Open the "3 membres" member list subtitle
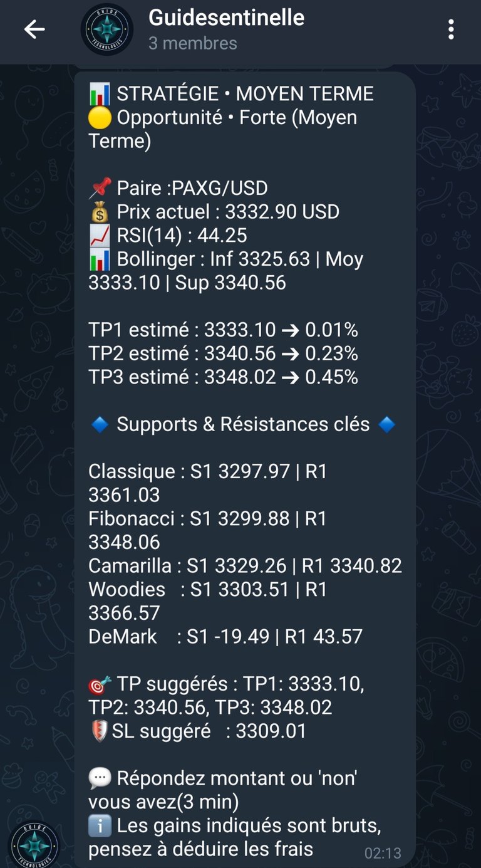Image resolution: width=481 pixels, height=868 pixels. [x=193, y=43]
